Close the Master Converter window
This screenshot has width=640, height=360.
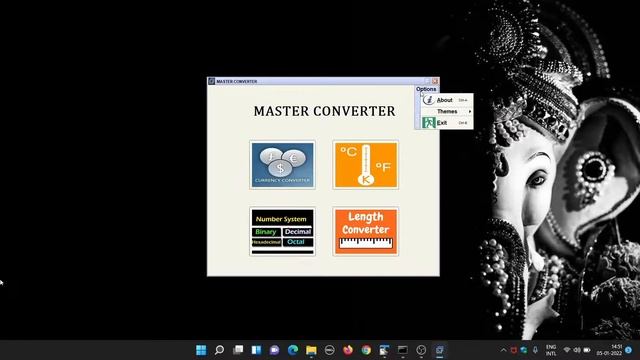point(435,81)
